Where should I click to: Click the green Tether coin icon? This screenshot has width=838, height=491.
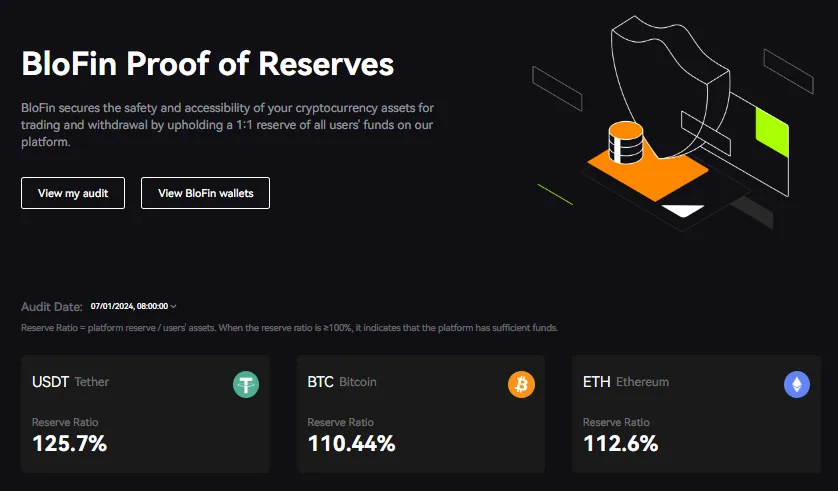(x=246, y=384)
